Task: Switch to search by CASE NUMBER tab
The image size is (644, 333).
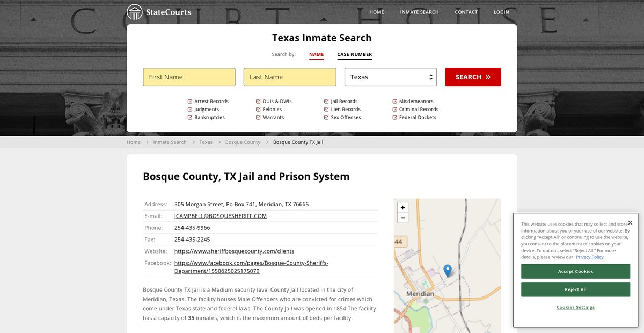Action: [355, 54]
